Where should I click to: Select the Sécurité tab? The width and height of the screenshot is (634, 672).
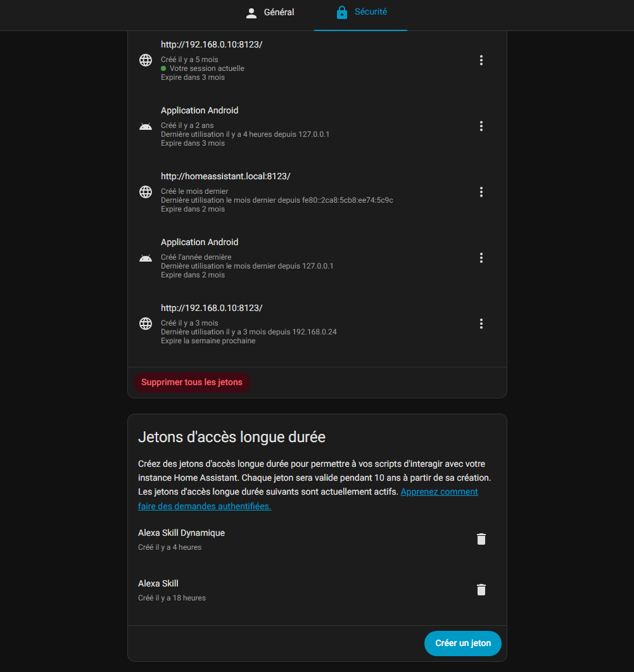pyautogui.click(x=361, y=12)
